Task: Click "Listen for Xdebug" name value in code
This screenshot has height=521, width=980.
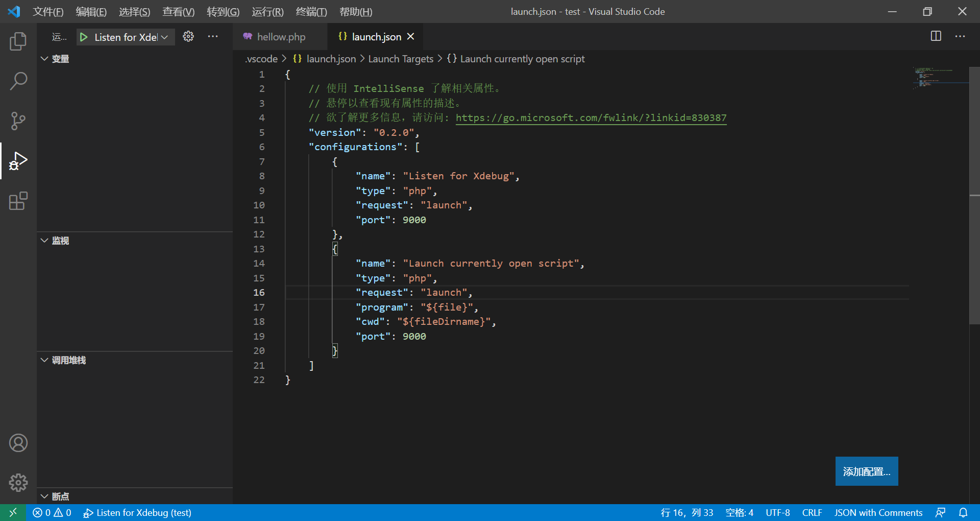Action: 458,176
